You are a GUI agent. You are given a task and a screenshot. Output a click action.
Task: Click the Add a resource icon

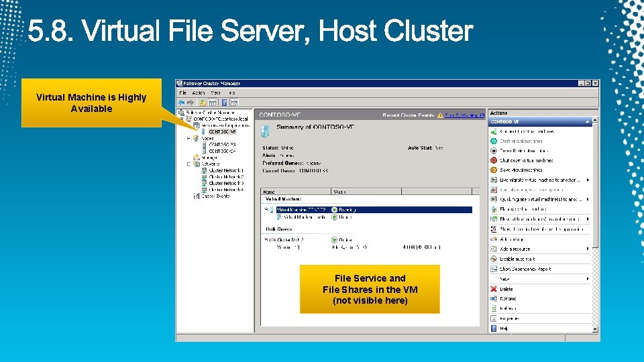[x=494, y=249]
